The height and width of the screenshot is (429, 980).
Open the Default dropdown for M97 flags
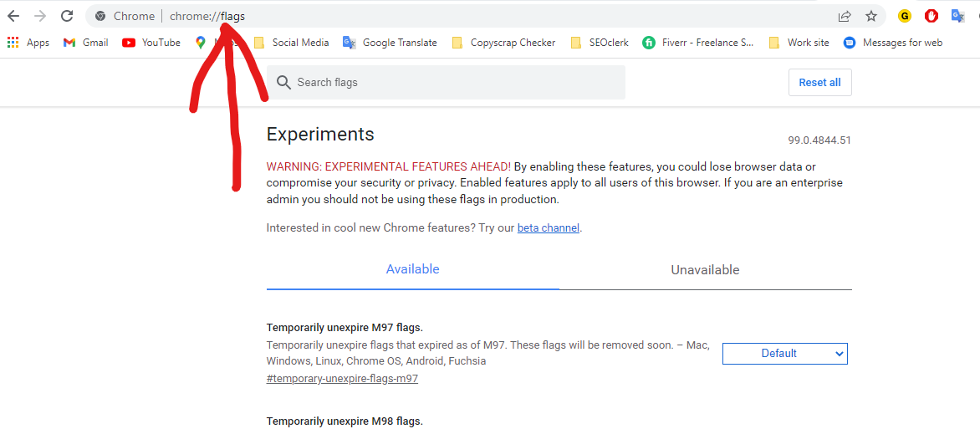(x=785, y=354)
